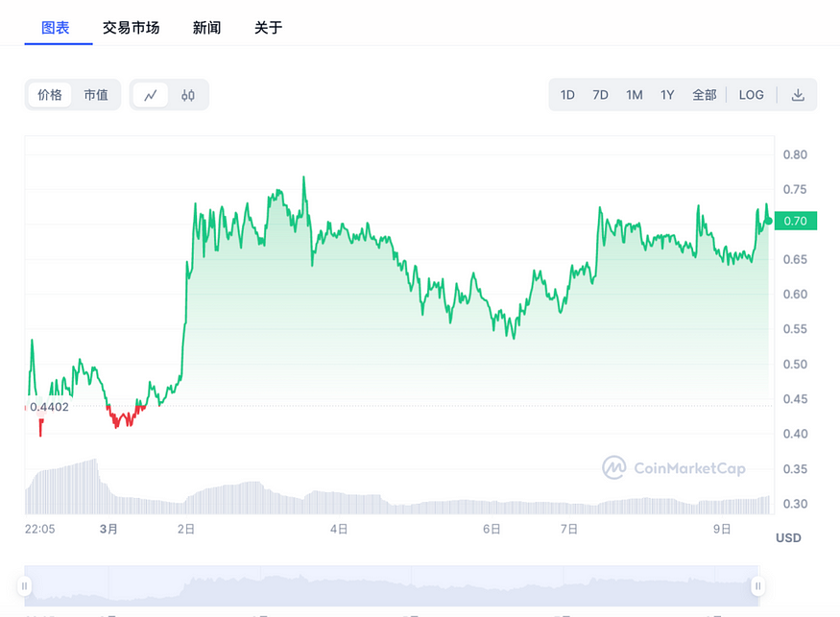The image size is (840, 617).
Task: Click the 3月 month label on axis
Action: pyautogui.click(x=108, y=529)
